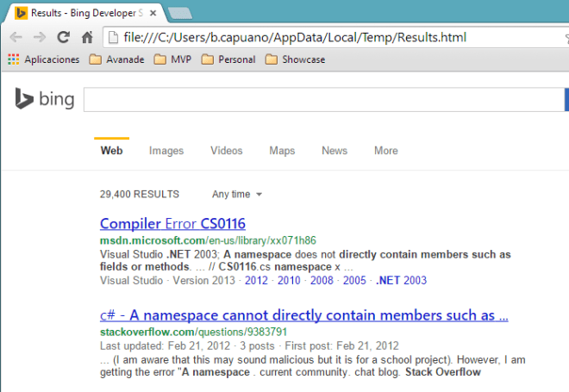Open the Aplicaciones apps grid shortcut
Viewport: 569px width, 392px height.
[x=44, y=59]
